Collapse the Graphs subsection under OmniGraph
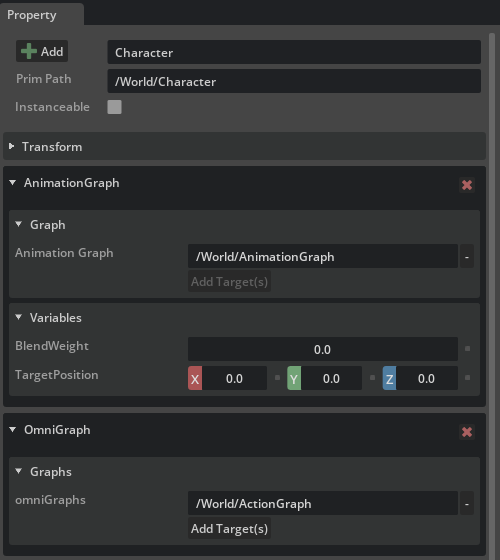Viewport: 500px width, 560px height. [x=19, y=471]
